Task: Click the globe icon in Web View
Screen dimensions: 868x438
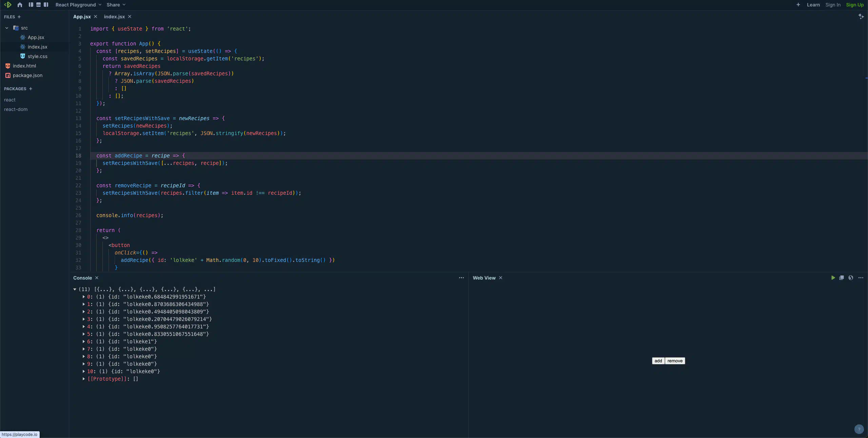Action: (850, 278)
